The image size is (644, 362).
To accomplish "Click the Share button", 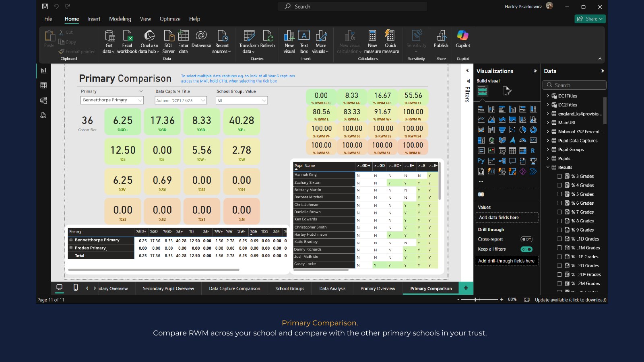I will [x=590, y=19].
